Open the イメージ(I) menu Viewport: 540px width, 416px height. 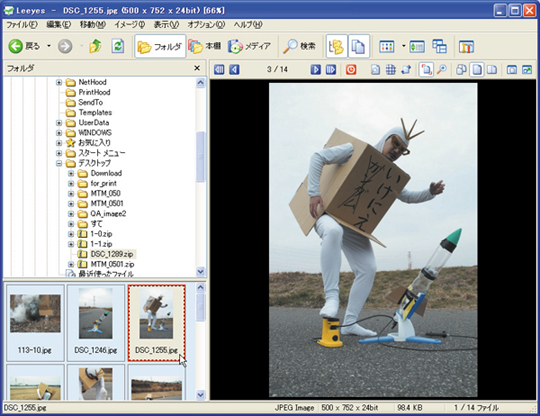click(129, 25)
